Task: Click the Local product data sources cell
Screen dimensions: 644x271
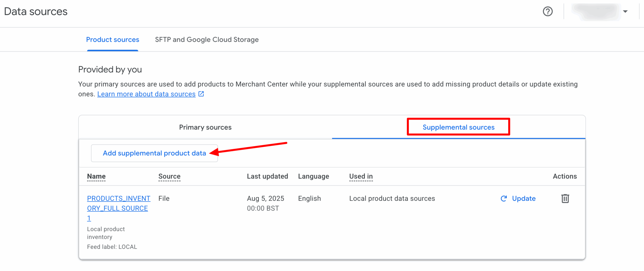Action: coord(392,198)
